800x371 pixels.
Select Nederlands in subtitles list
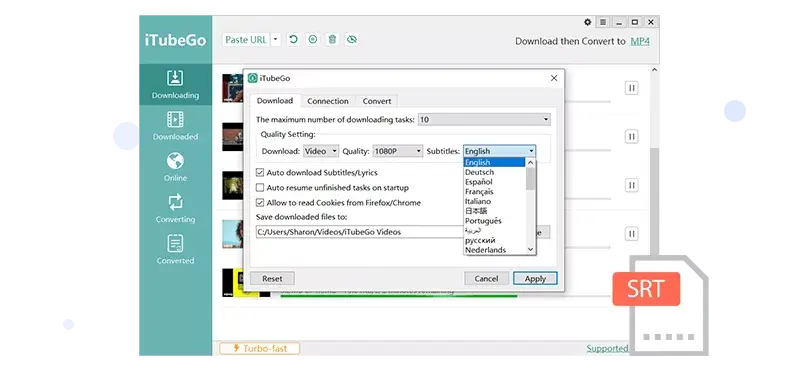coord(494,250)
